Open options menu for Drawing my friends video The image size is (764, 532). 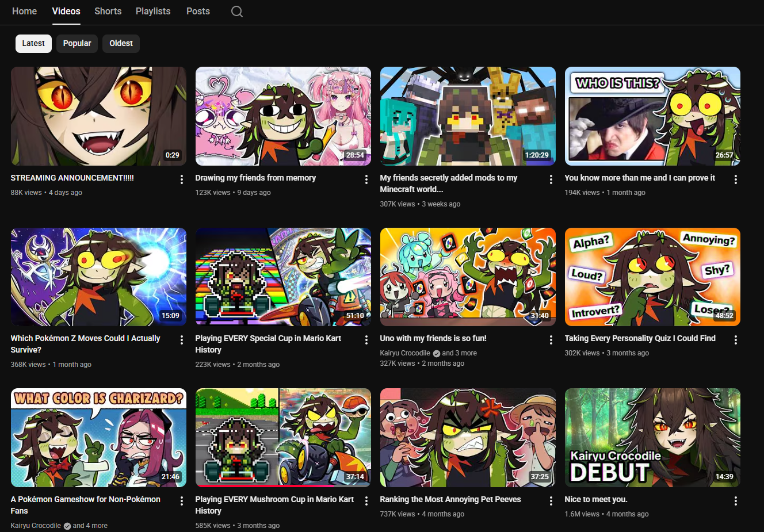366,179
